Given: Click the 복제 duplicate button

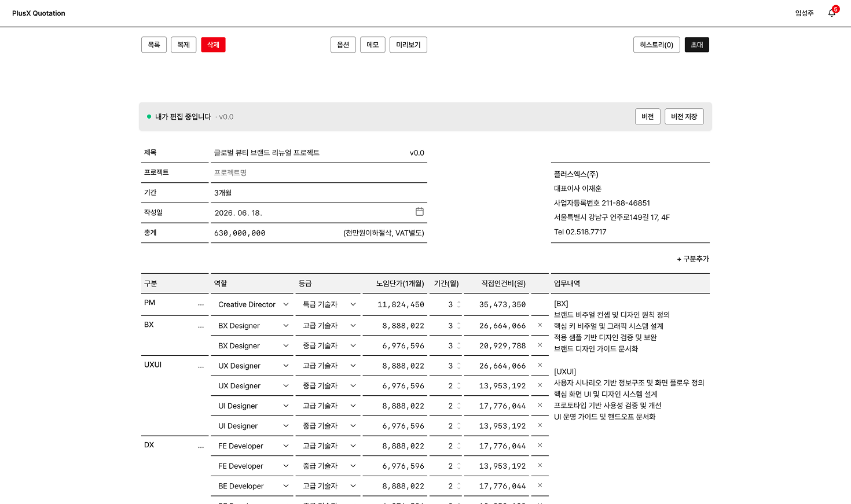Looking at the screenshot, I should 184,45.
